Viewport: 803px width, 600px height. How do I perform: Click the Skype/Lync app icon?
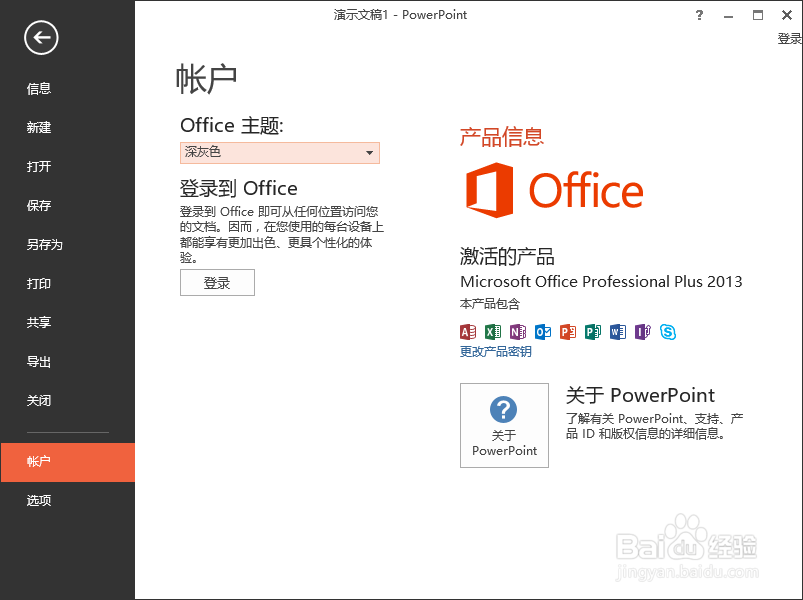click(668, 332)
